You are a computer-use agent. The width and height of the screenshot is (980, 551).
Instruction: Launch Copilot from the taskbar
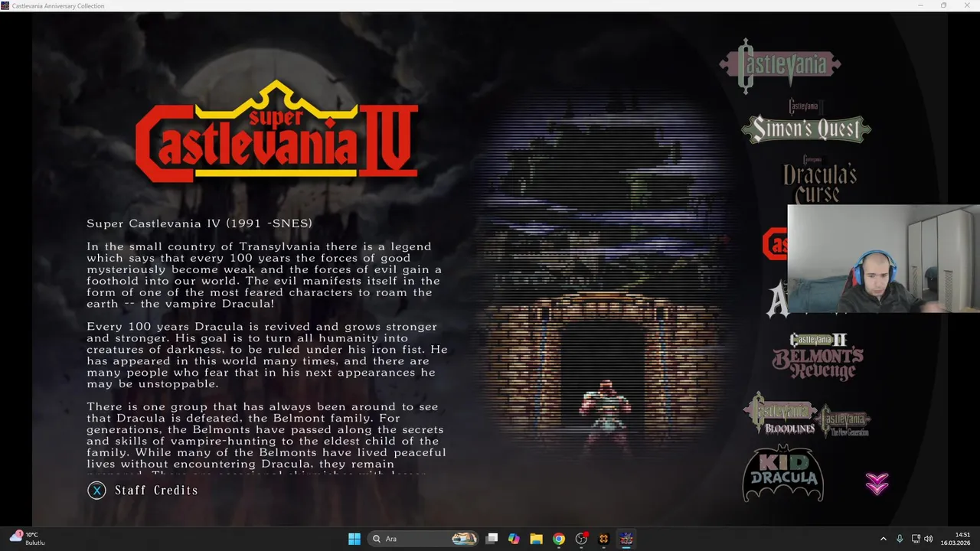[514, 539]
